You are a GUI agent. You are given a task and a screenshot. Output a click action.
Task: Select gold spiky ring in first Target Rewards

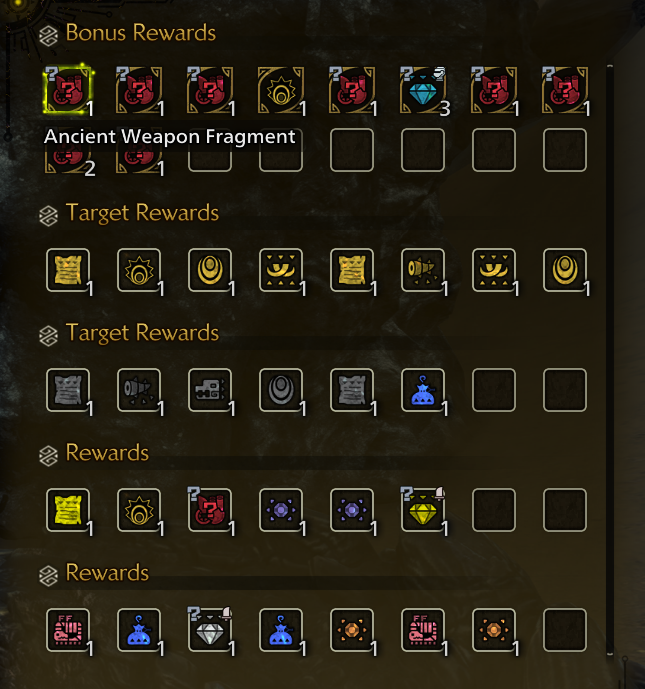click(139, 270)
